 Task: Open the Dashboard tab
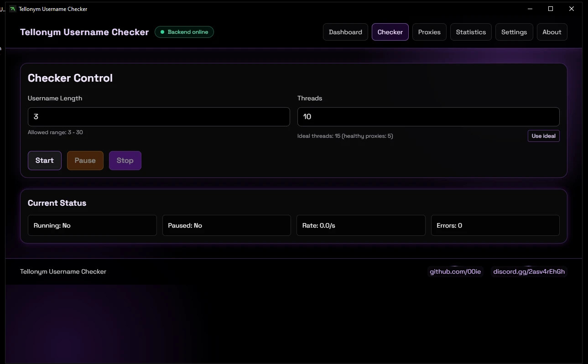click(x=345, y=32)
